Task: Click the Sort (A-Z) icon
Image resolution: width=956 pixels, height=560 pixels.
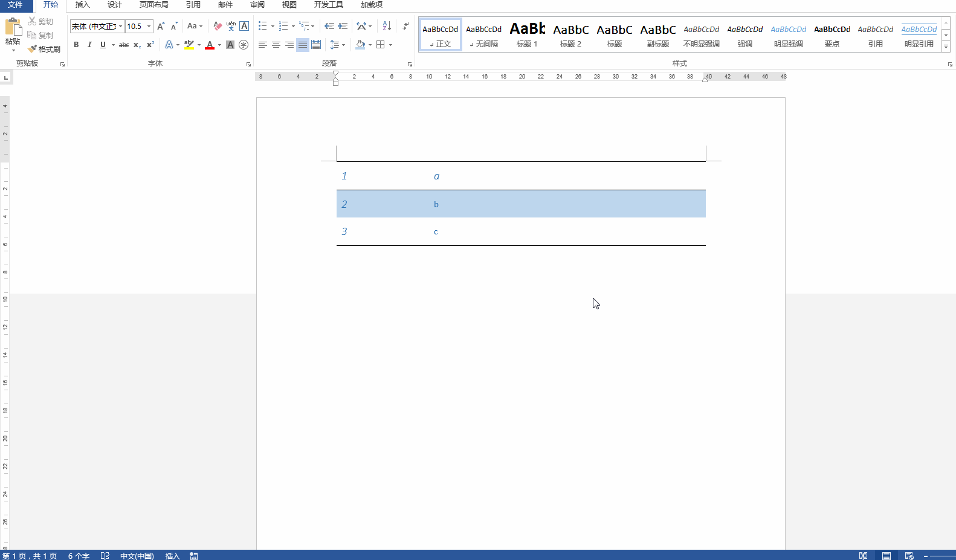Action: point(387,26)
